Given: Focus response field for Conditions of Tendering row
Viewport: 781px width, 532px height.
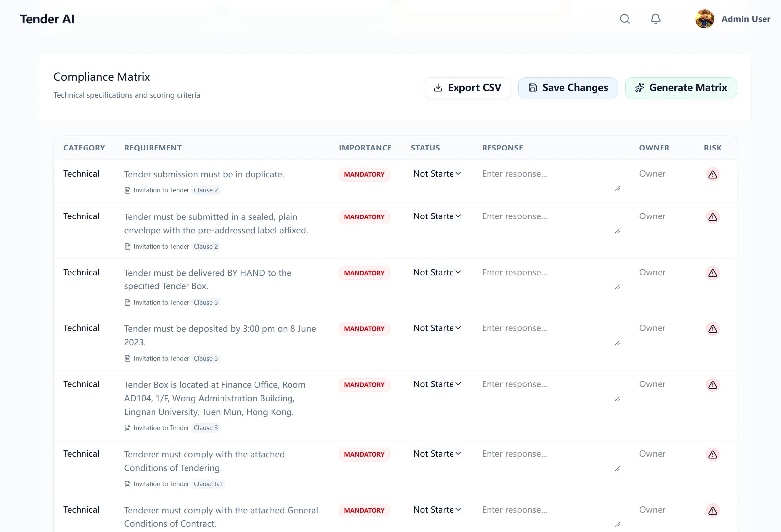Looking at the screenshot, I should click(x=551, y=460).
